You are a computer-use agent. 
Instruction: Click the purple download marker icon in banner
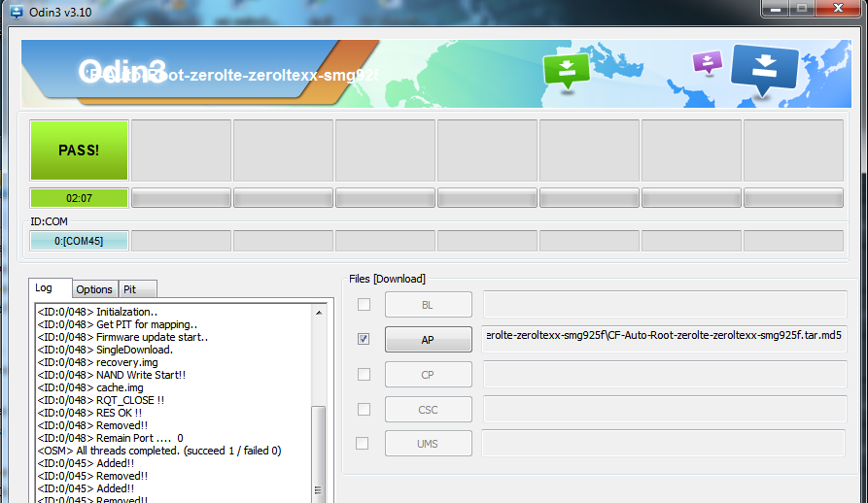tap(708, 63)
